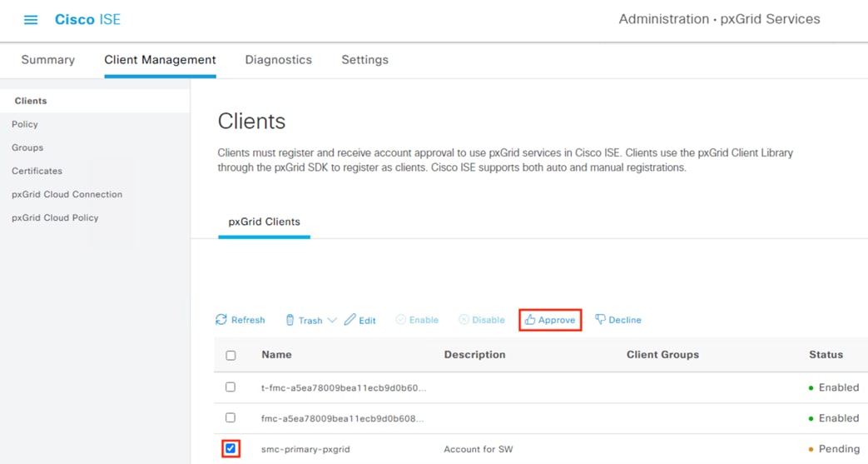Click Enabled status of fmc-a5ea client
Viewport: 868px width, 464px height.
coord(834,418)
